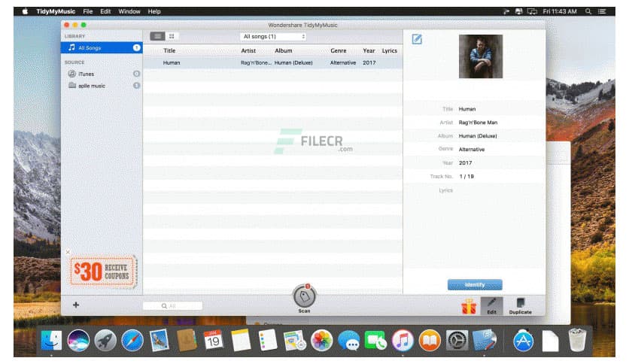Open the gift box offer icon
Screen dimensions: 629x364
469,307
